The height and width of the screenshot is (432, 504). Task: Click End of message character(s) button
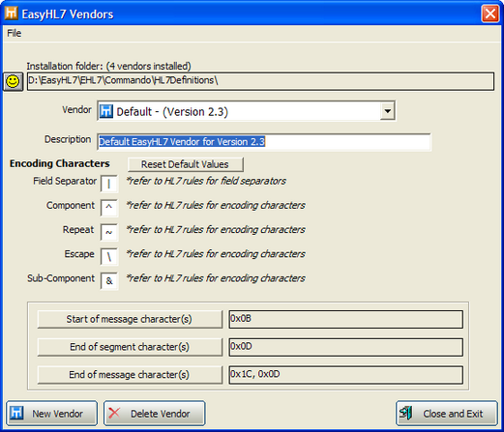tap(130, 374)
